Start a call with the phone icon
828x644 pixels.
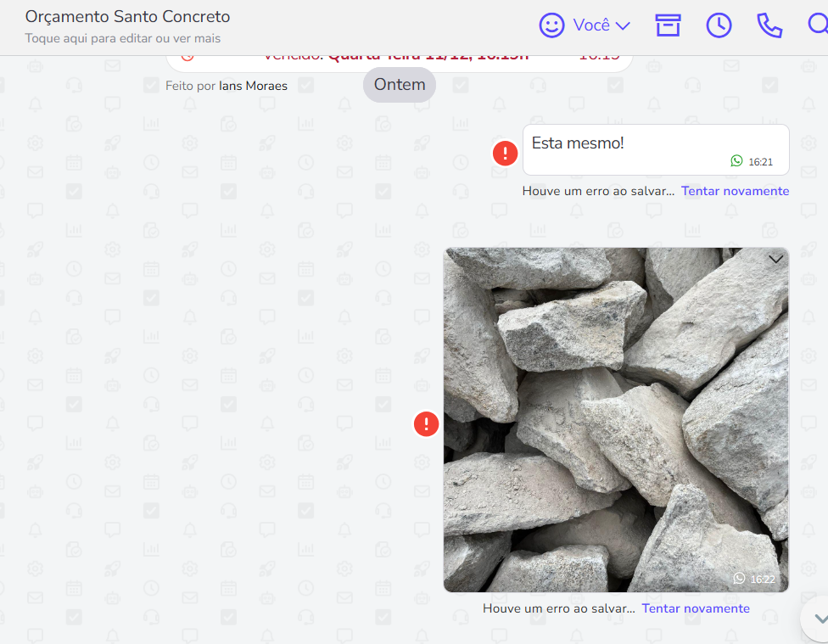pyautogui.click(x=769, y=25)
